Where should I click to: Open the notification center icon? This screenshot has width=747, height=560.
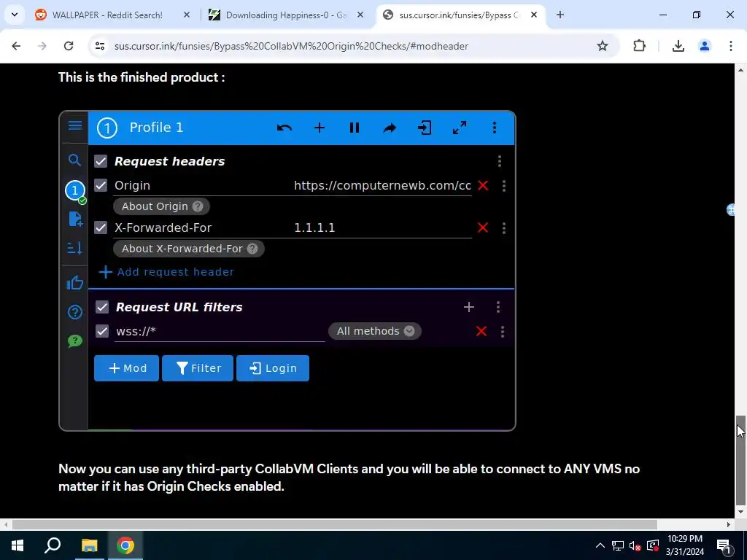724,545
